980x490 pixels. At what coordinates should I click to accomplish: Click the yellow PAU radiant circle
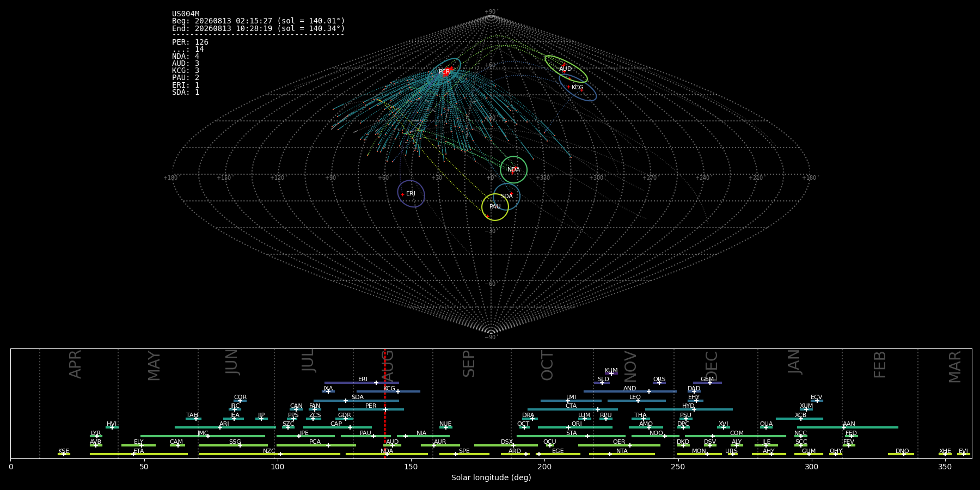495,207
